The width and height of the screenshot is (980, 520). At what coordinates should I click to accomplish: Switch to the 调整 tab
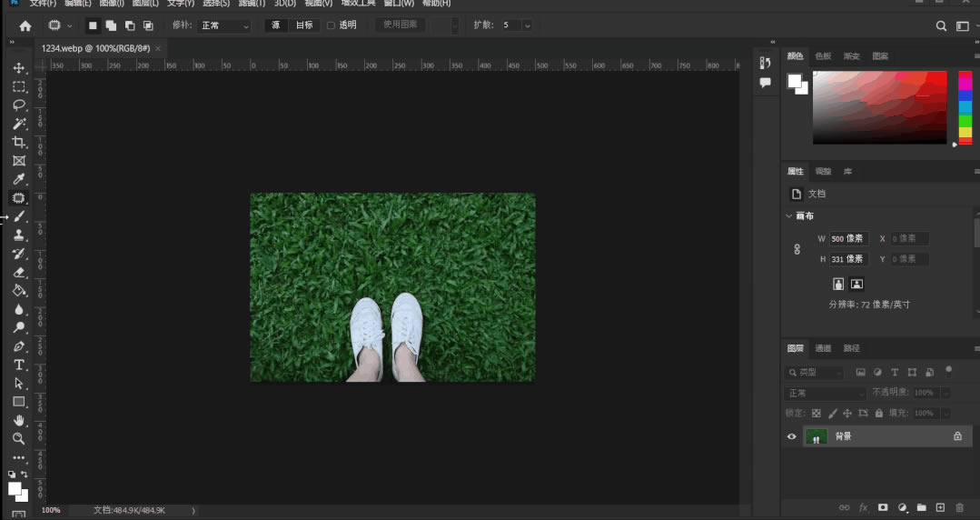pyautogui.click(x=823, y=172)
